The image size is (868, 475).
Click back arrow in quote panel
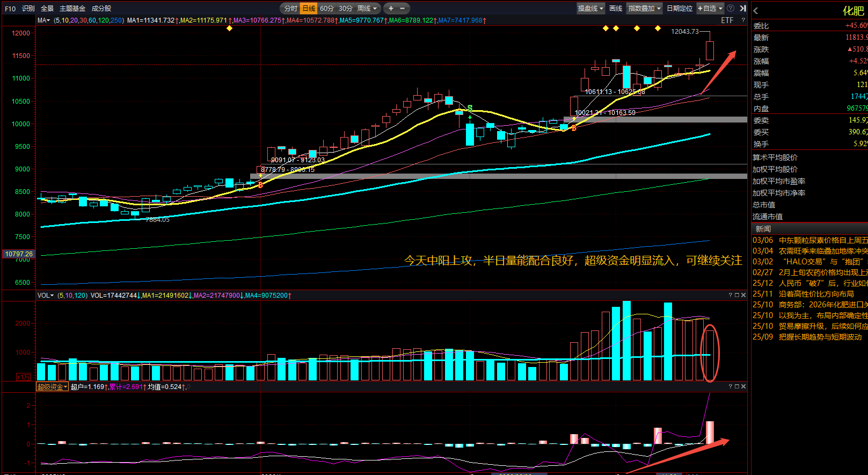(756, 11)
